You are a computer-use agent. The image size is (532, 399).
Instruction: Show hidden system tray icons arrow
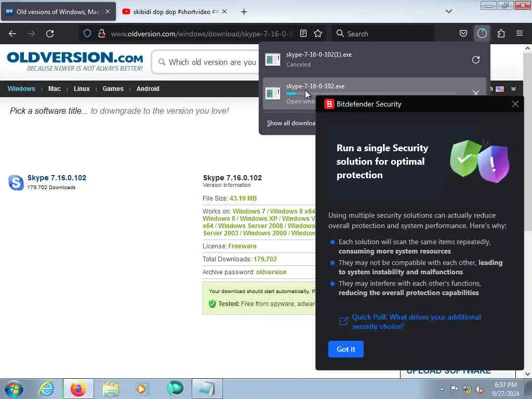[x=442, y=389]
